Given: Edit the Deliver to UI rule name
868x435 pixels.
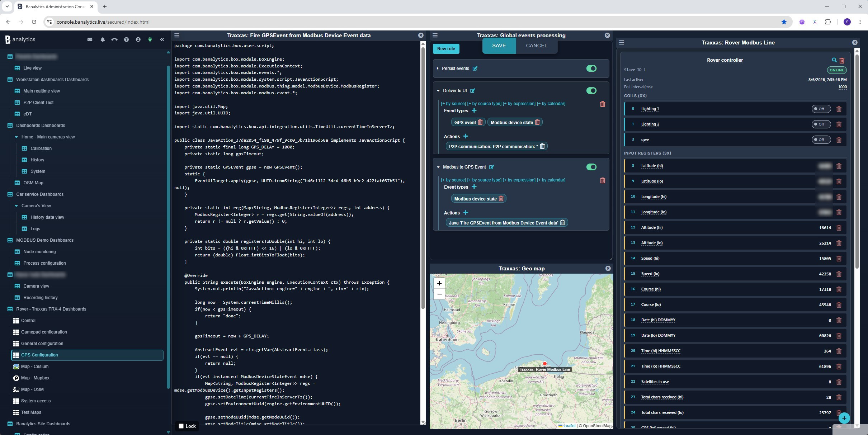Looking at the screenshot, I should point(473,91).
